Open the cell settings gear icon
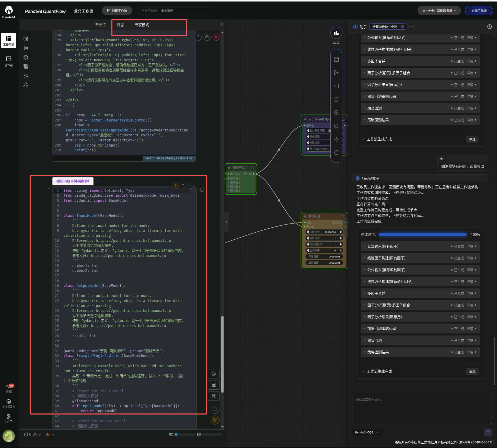 (207, 37)
